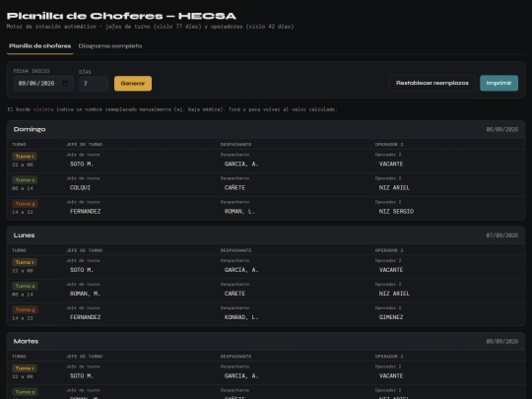Select SOTO M. in Domingo Turno 1
Image resolution: width=532 pixels, height=399 pixels.
[x=82, y=165]
